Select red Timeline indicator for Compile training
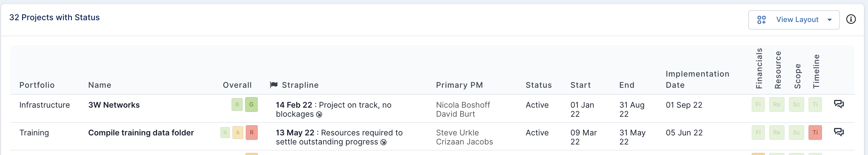The height and width of the screenshot is (155, 868). 815,132
